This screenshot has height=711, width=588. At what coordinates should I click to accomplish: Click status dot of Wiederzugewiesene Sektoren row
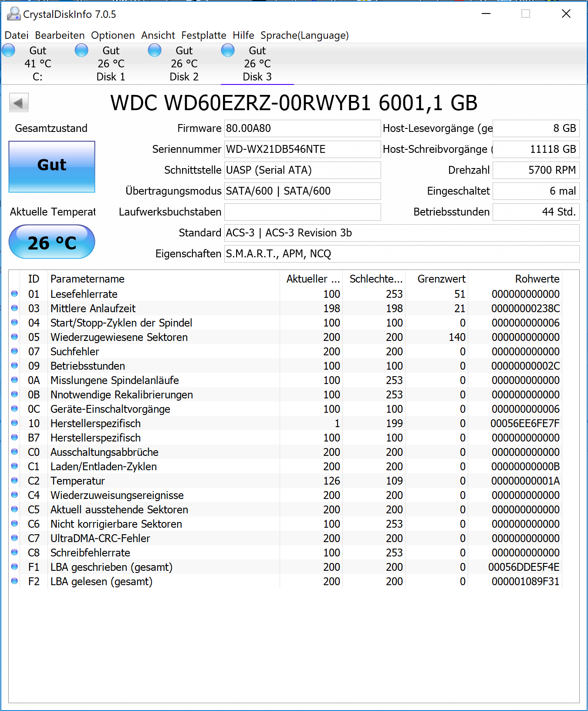(x=14, y=337)
